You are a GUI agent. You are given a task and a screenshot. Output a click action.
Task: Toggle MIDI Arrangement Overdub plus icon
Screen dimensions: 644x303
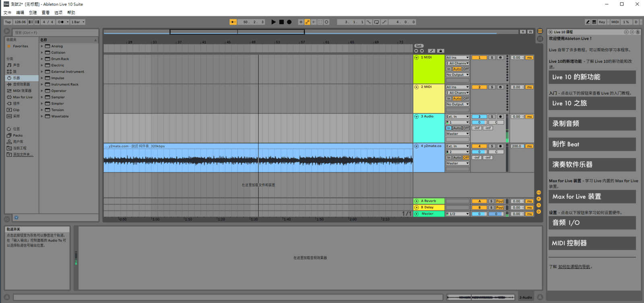[301, 22]
